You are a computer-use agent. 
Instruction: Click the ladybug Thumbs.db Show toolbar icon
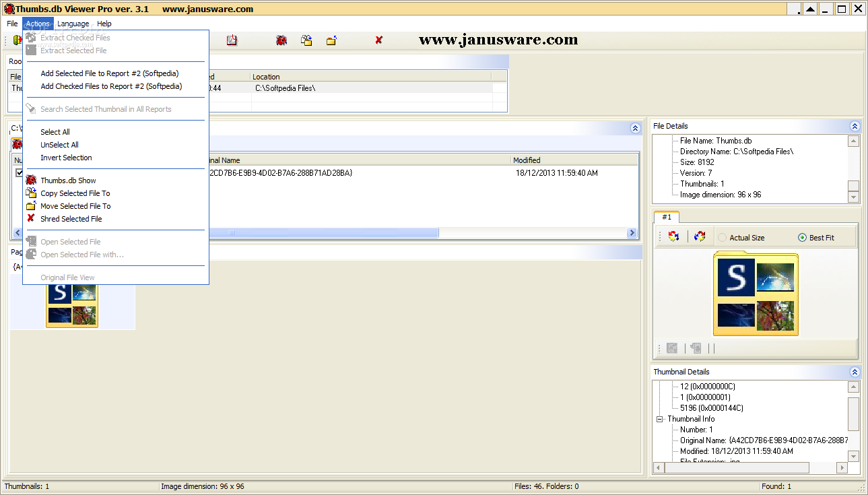281,40
